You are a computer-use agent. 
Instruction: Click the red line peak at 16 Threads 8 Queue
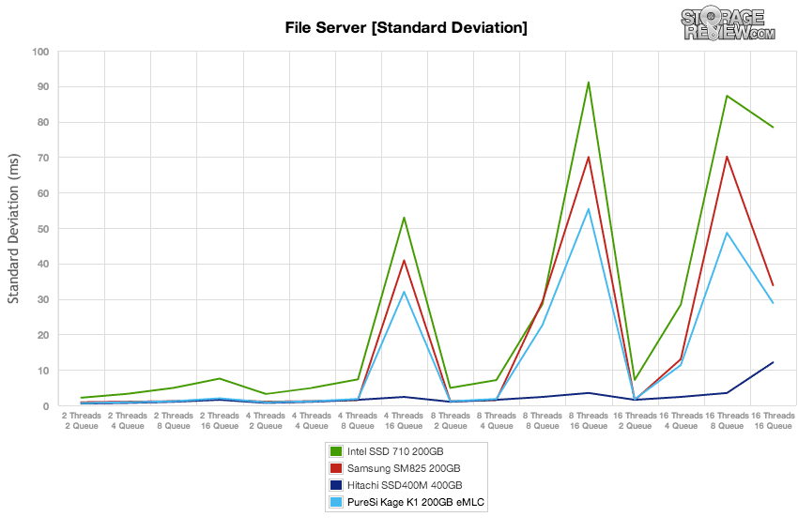[727, 157]
